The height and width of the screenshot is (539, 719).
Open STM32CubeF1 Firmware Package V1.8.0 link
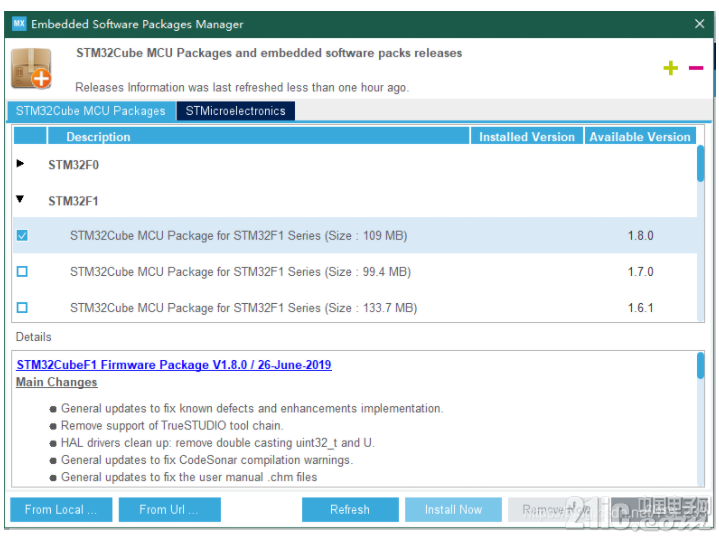[174, 365]
